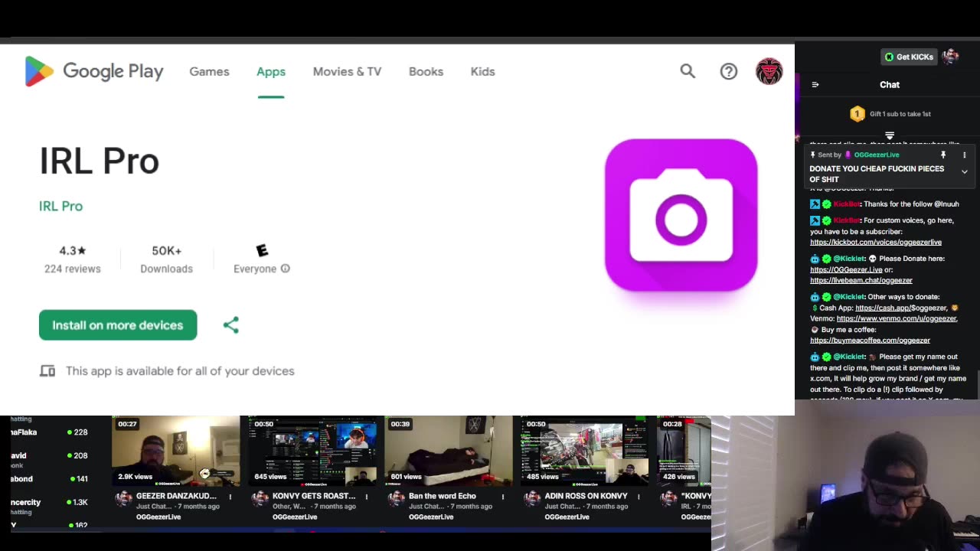The width and height of the screenshot is (980, 551).
Task: Click the Ban the word Echo clip title
Action: click(x=443, y=496)
